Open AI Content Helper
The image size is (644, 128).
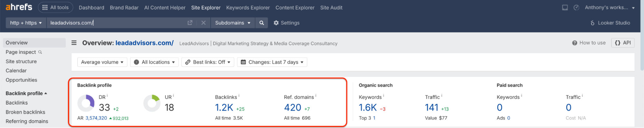click(165, 7)
